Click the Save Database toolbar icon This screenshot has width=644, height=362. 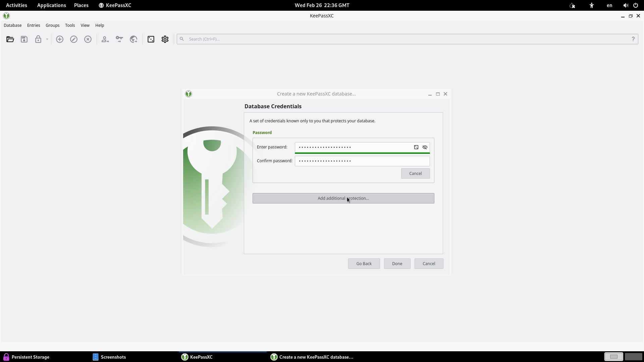24,39
